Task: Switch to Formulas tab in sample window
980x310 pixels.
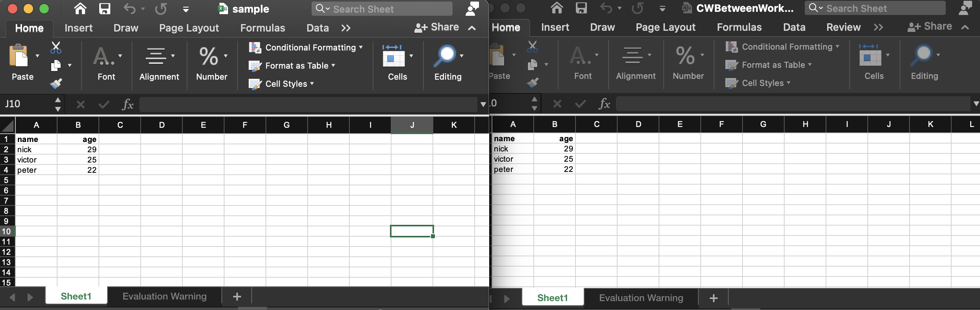Action: [x=262, y=28]
